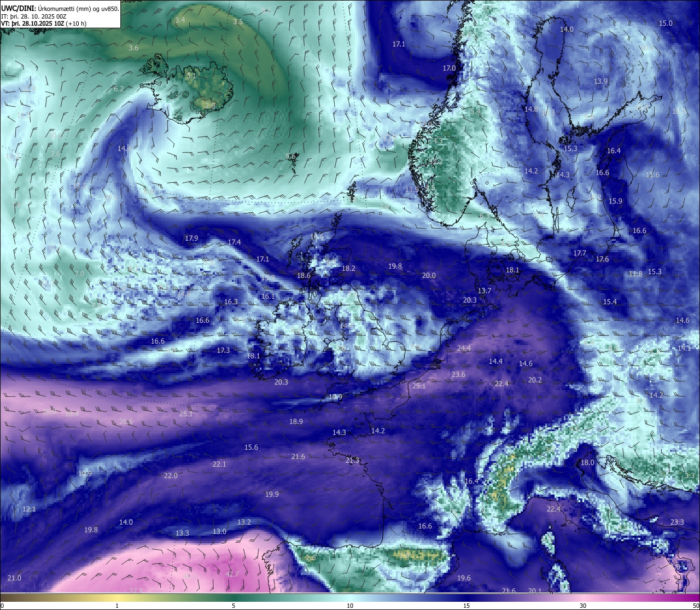Viewport: 700px width, 610px height.
Task: Click the 14.4 value label
Action: click(x=495, y=362)
